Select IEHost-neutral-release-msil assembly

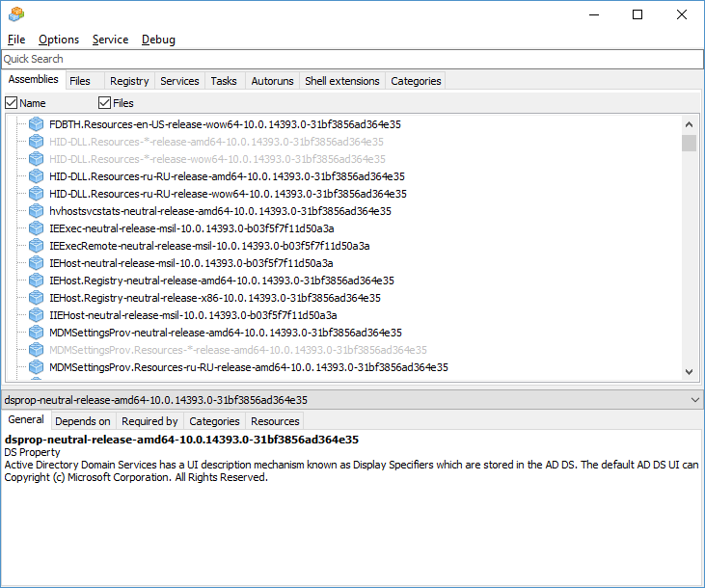[191, 263]
